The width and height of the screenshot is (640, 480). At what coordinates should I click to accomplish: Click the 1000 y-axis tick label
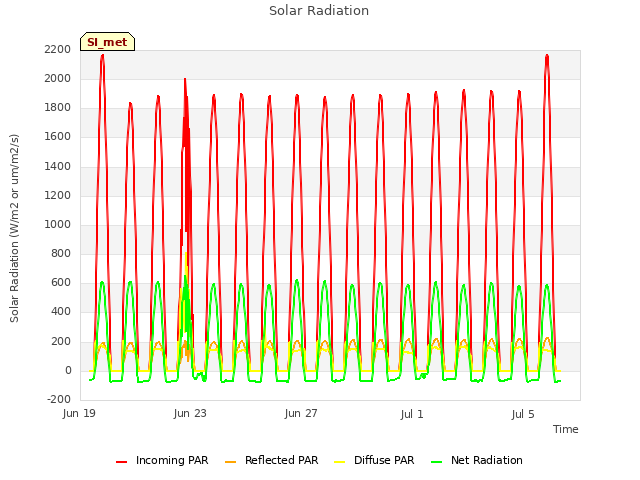(58, 225)
